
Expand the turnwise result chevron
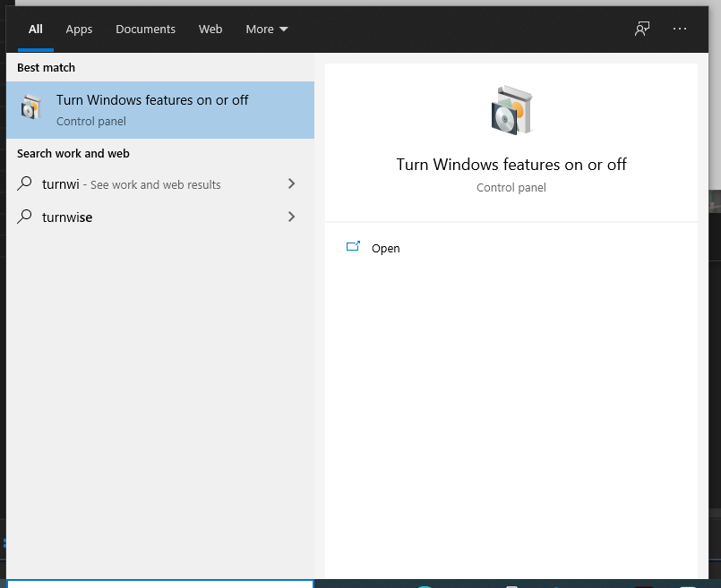[291, 217]
